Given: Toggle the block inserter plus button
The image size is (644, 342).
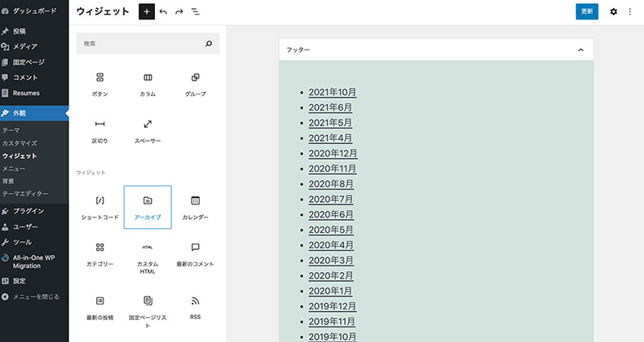Looking at the screenshot, I should [x=147, y=11].
